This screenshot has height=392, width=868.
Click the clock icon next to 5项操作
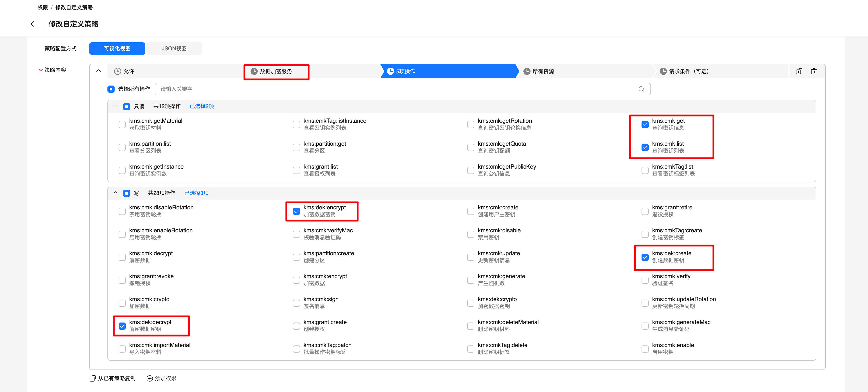(391, 71)
